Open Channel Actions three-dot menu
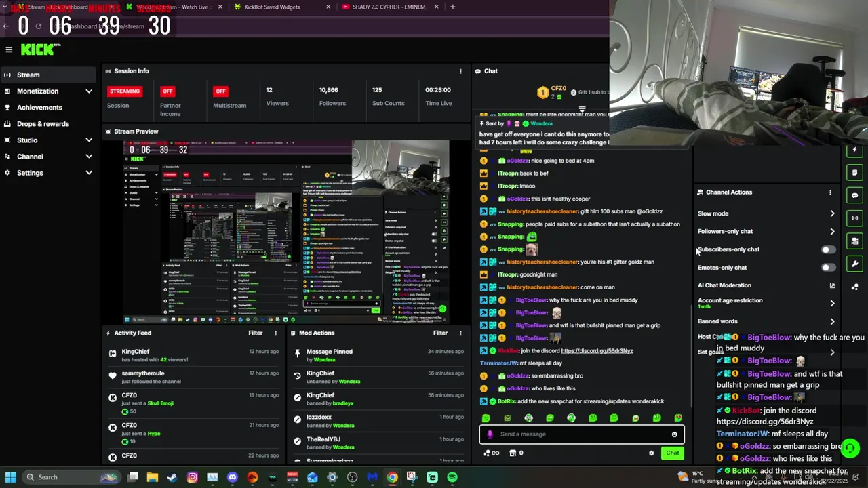Screen dimensions: 868x488 point(830,192)
